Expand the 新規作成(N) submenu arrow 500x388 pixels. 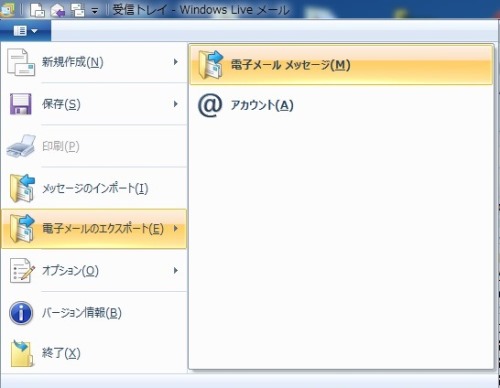[176, 62]
